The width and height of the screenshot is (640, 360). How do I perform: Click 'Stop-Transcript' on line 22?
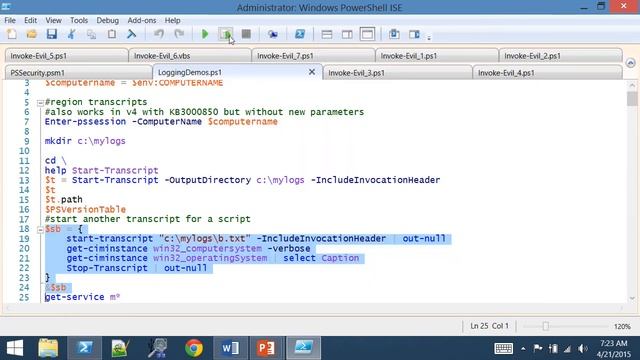[107, 268]
